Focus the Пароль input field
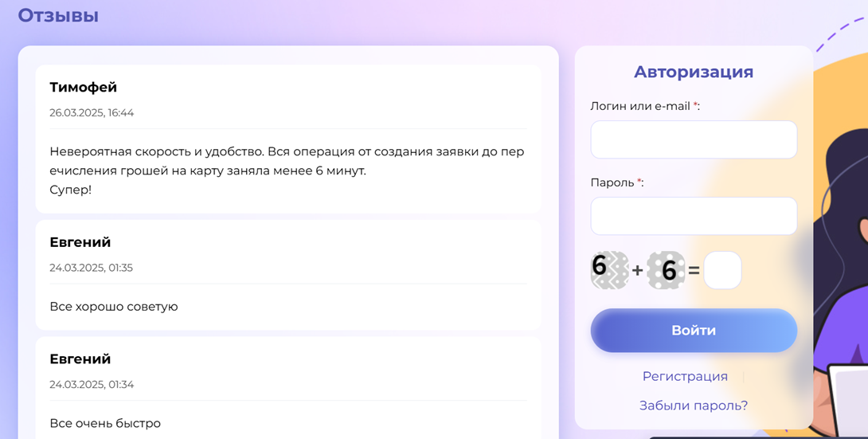 (x=694, y=216)
